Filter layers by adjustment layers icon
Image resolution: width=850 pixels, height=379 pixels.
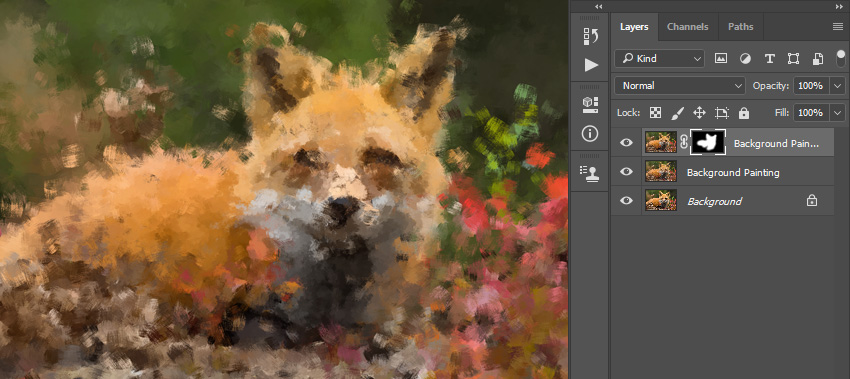[x=745, y=59]
